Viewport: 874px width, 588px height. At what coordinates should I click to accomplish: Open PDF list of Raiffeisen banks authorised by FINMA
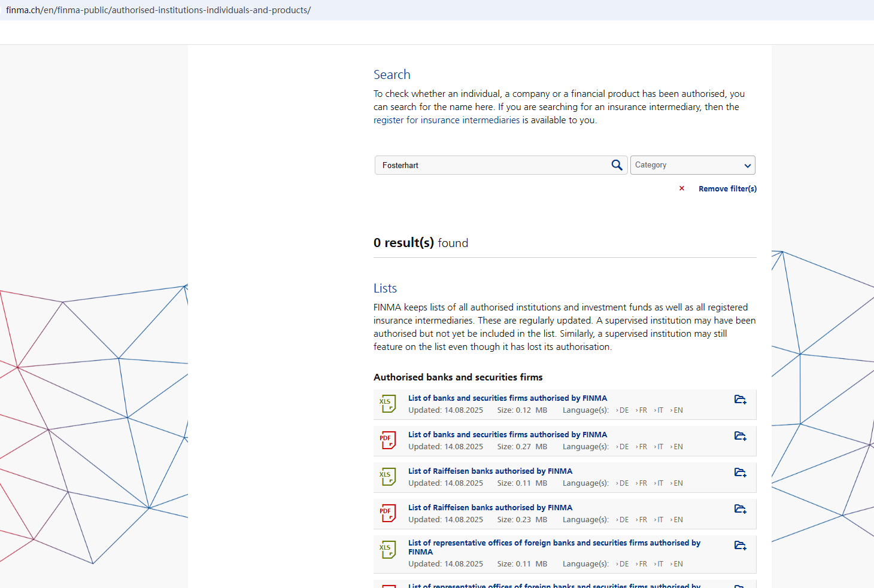(490, 508)
